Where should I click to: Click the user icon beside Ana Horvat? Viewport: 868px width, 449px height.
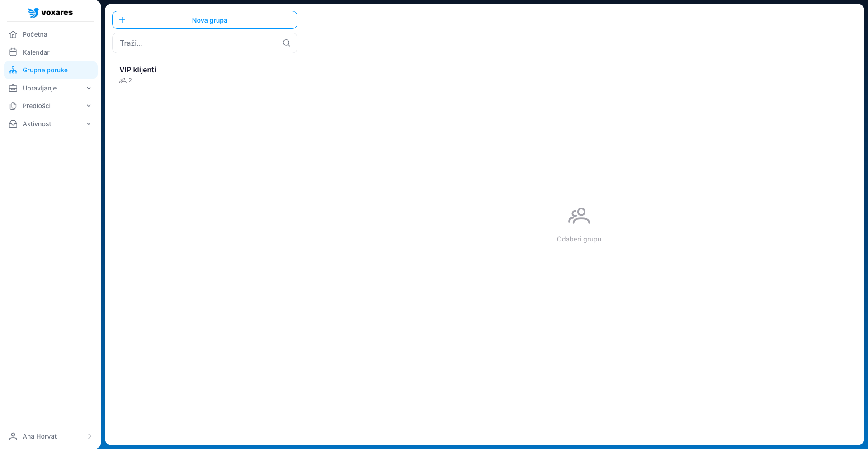[13, 436]
